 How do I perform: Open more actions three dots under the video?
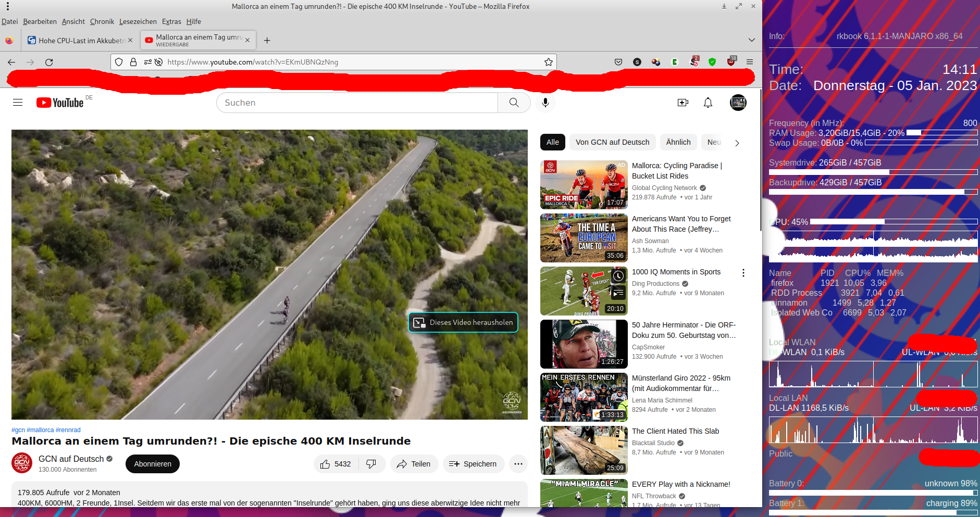tap(518, 464)
